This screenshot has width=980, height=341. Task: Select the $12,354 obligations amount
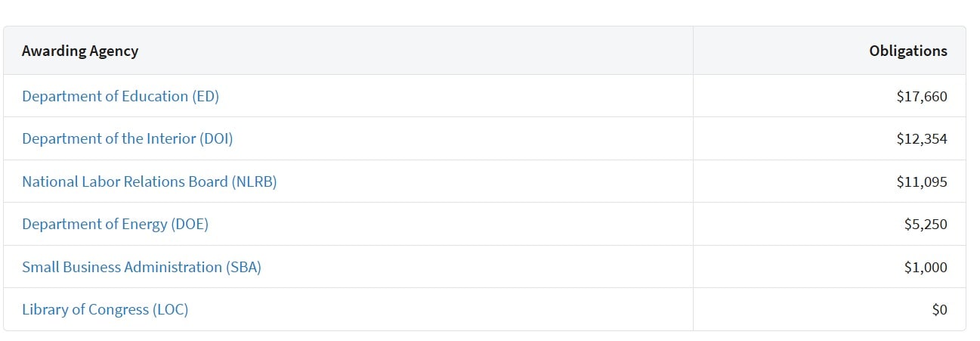[x=922, y=139]
